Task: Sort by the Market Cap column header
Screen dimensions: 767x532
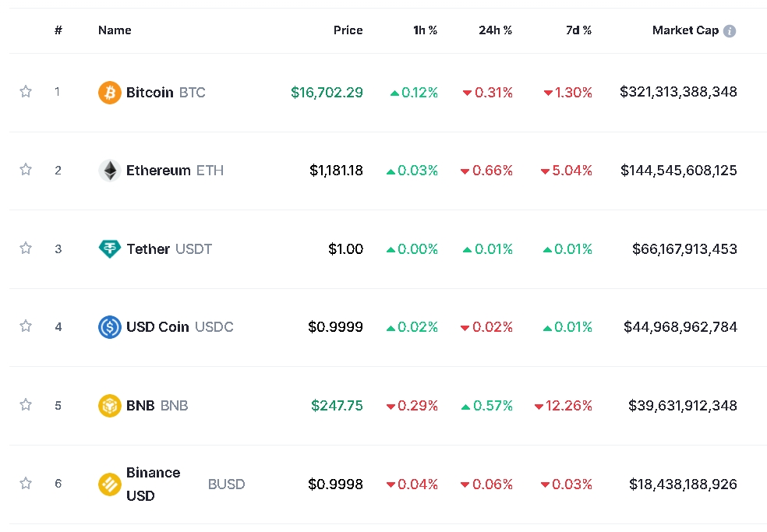Action: (685, 30)
